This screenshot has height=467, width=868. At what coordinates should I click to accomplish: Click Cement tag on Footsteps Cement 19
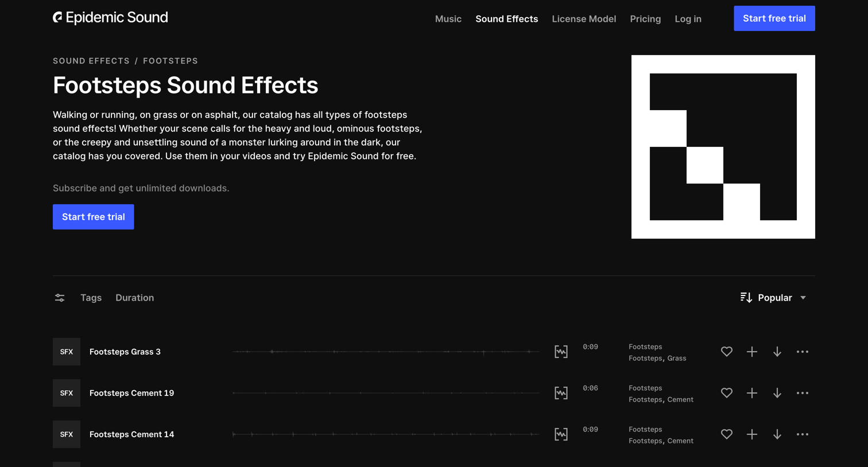pyautogui.click(x=680, y=399)
